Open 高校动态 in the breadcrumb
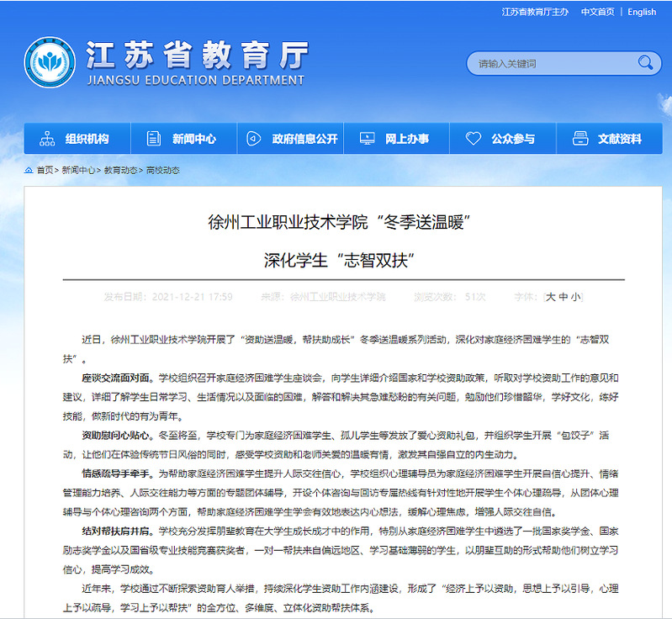672x619 pixels. (x=162, y=171)
